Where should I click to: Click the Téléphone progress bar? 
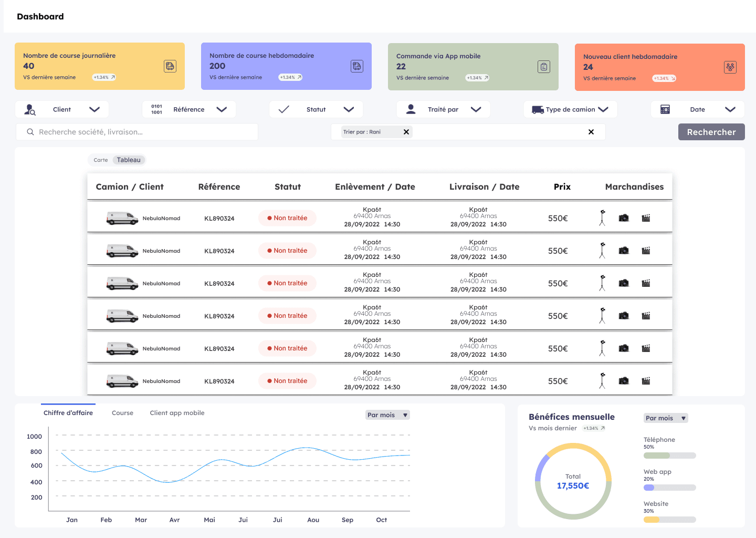click(670, 456)
